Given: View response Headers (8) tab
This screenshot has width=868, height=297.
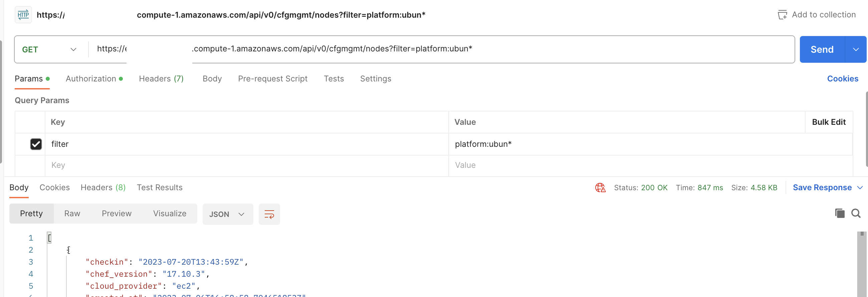Looking at the screenshot, I should (x=103, y=188).
